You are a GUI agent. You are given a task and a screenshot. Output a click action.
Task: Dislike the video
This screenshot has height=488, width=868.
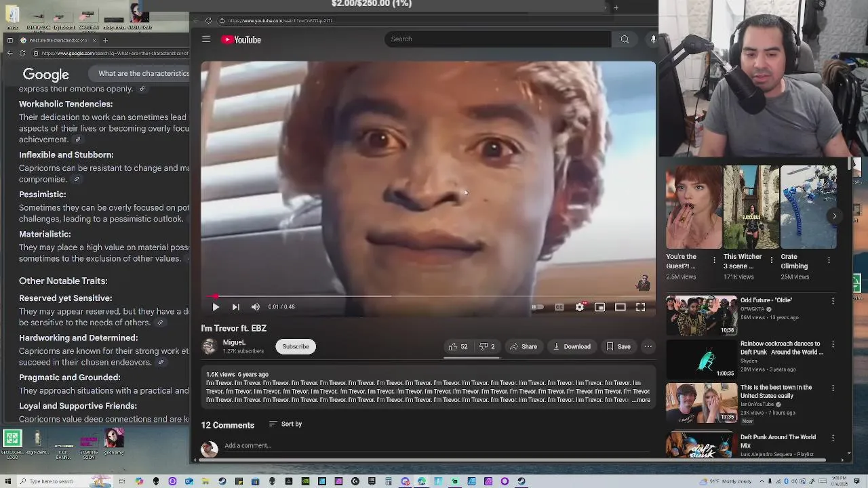(487, 346)
